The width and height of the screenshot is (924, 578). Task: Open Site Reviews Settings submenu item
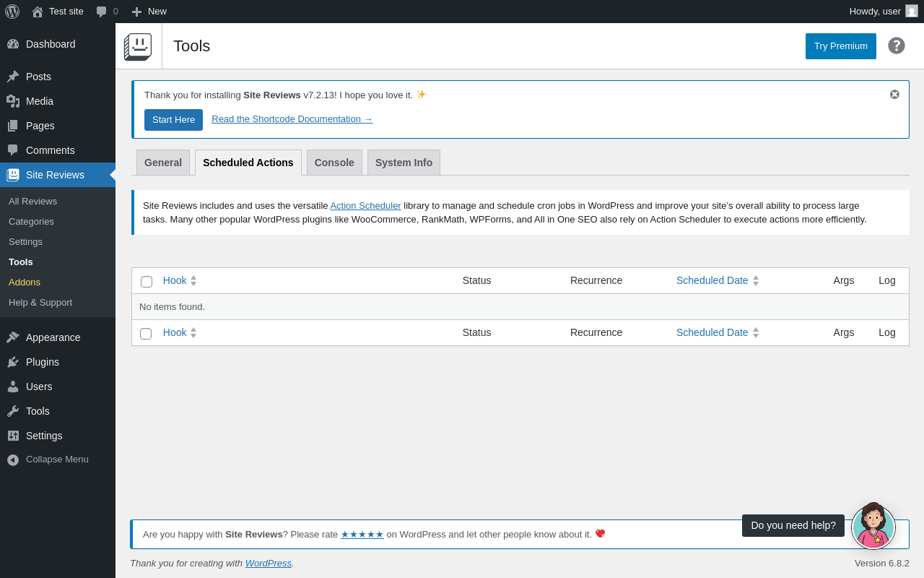[x=25, y=241]
